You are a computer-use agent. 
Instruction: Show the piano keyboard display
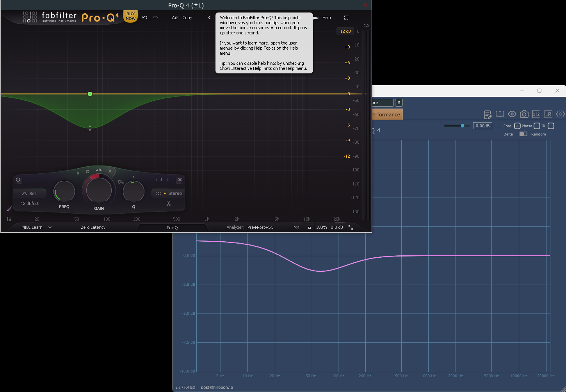tap(9, 219)
